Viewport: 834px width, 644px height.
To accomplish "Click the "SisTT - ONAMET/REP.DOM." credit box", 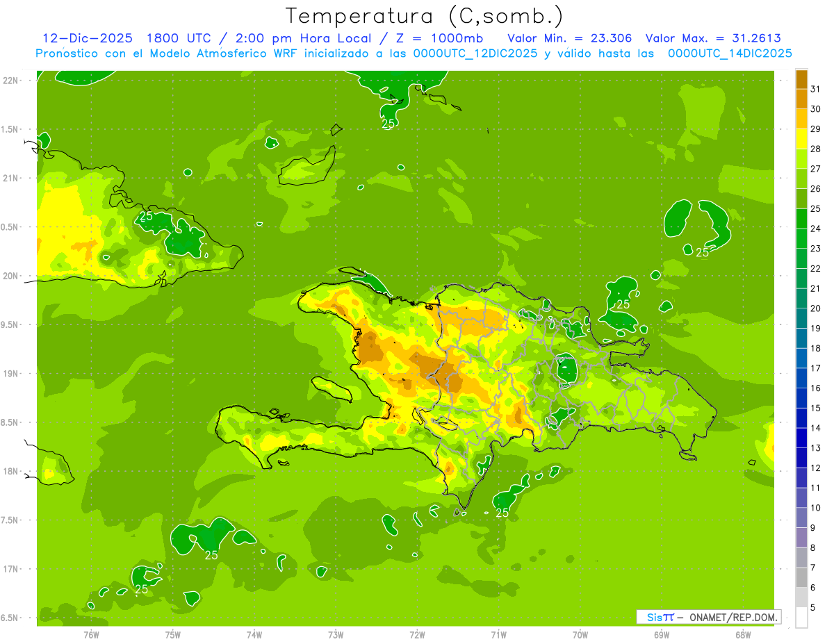I will click(708, 616).
